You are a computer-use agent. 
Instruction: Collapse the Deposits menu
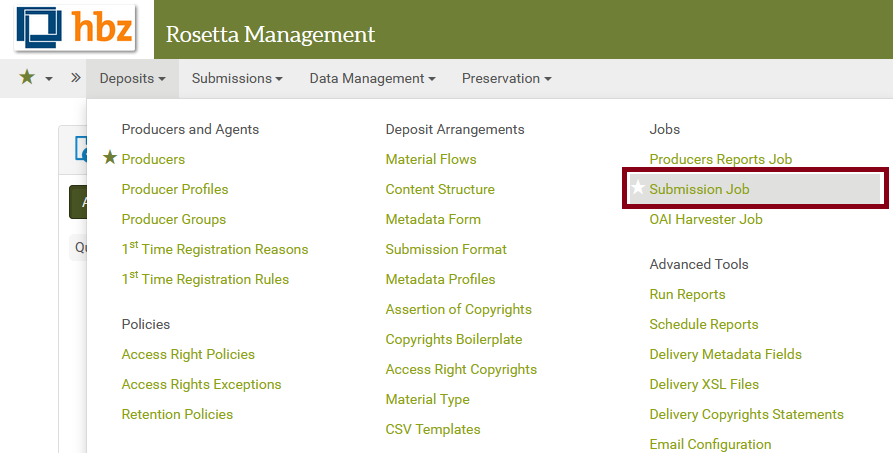(132, 78)
